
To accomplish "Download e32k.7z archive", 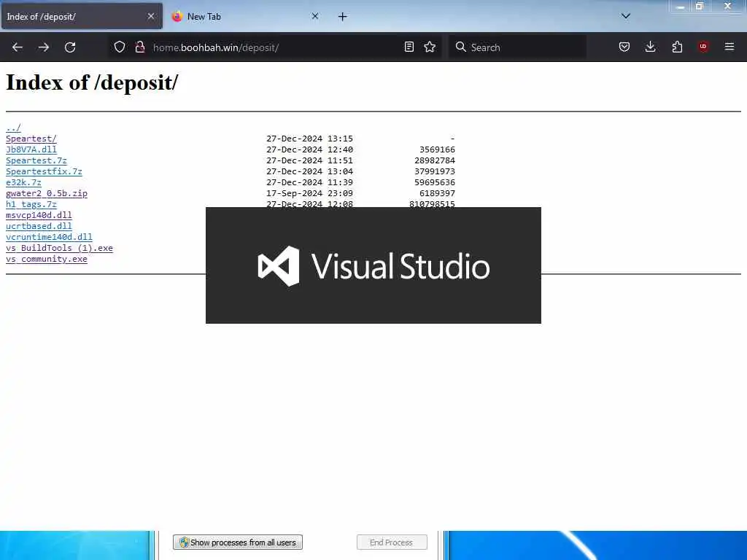I will click(23, 182).
